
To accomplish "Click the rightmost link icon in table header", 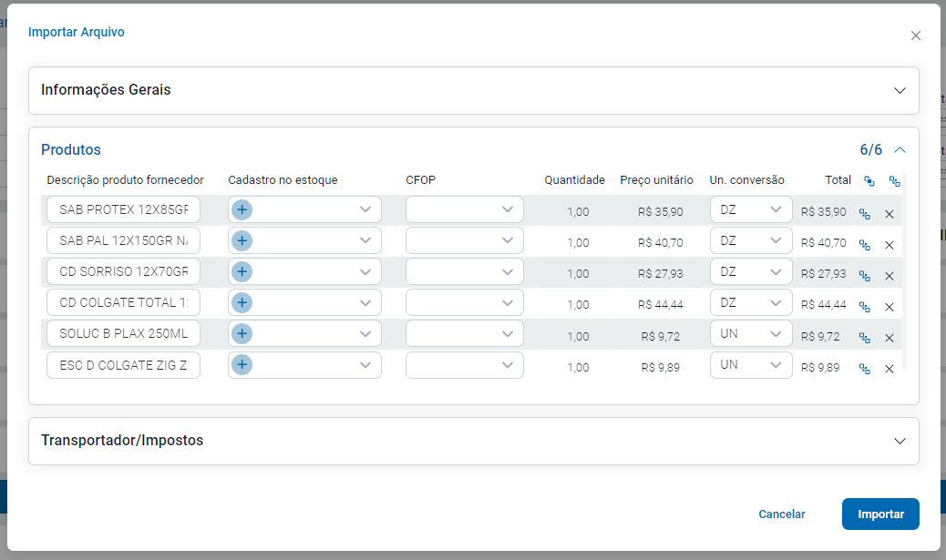I will click(895, 181).
